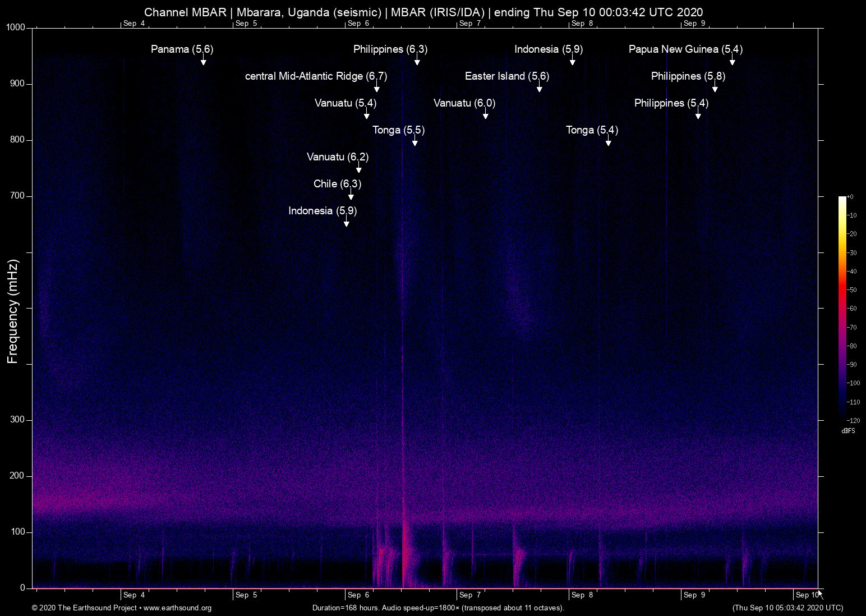The height and width of the screenshot is (616, 866).
Task: Click the Sep 9 label on top axis
Action: (694, 24)
